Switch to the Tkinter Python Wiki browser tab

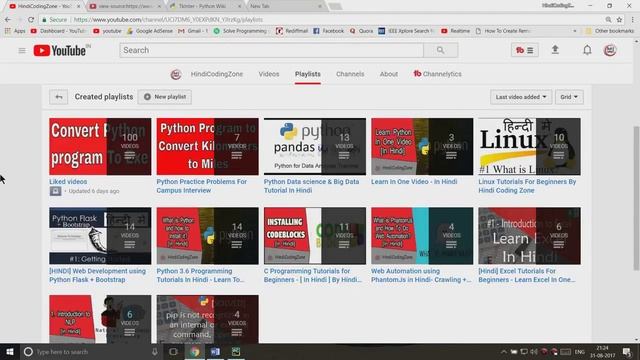tap(206, 6)
